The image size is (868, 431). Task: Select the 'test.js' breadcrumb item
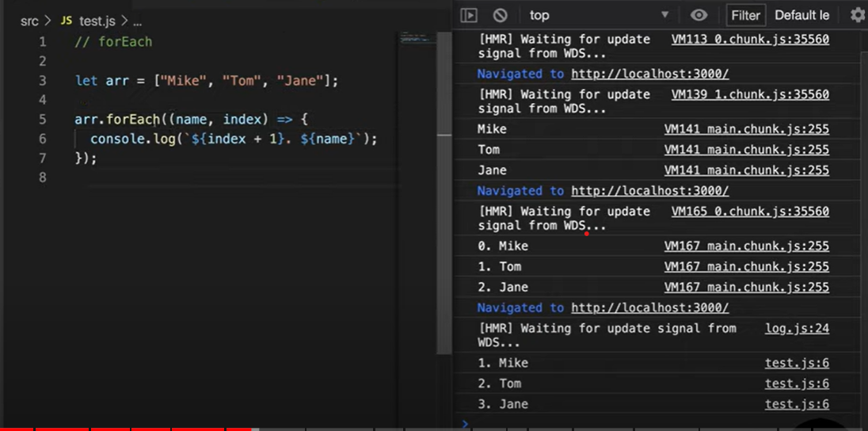click(97, 21)
